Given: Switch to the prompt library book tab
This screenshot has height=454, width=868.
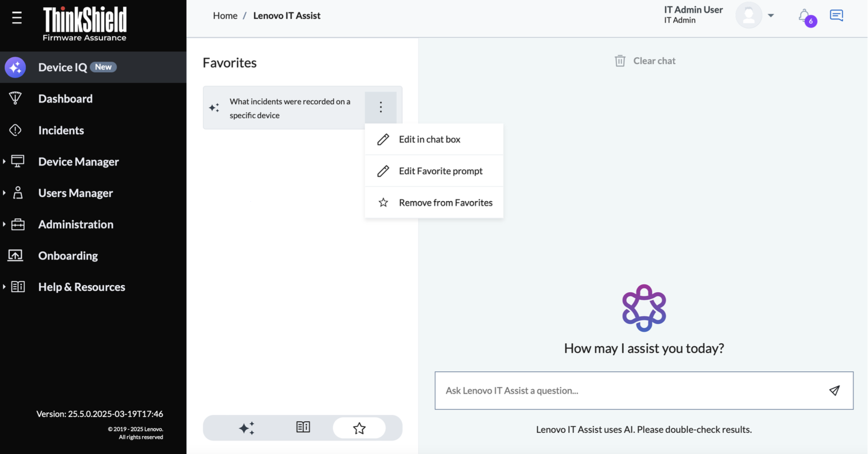Looking at the screenshot, I should tap(303, 427).
